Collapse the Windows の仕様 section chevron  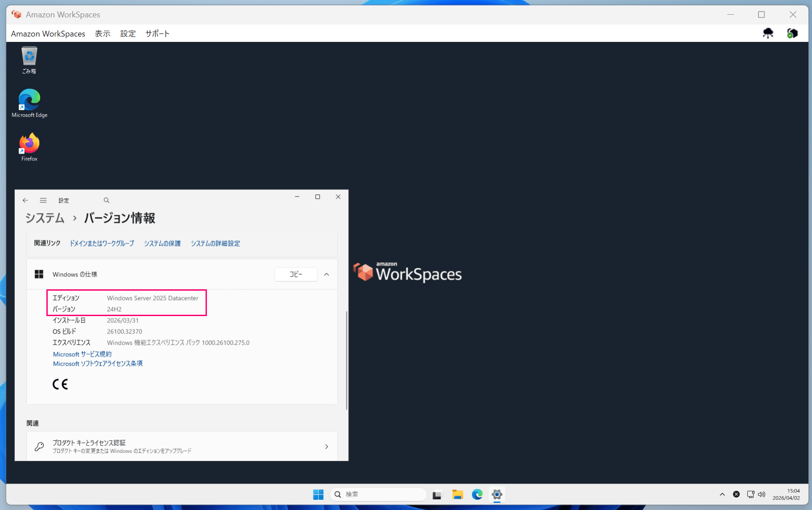point(327,274)
